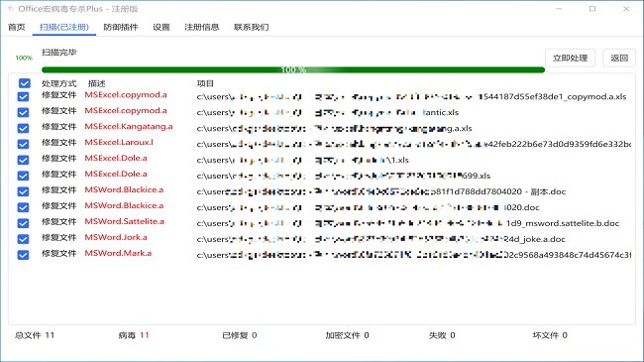Uncheck the row with file 1.xls
The width and height of the screenshot is (644, 362).
pos(24,160)
